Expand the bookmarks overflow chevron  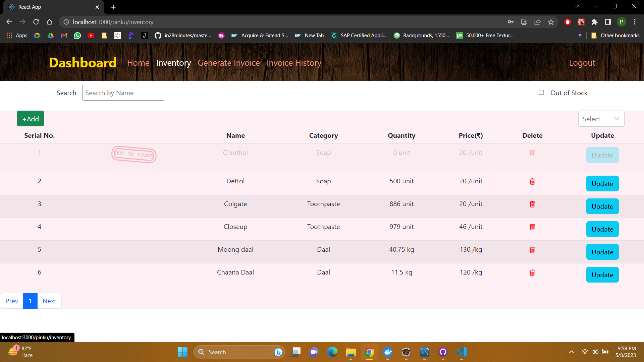click(x=580, y=35)
